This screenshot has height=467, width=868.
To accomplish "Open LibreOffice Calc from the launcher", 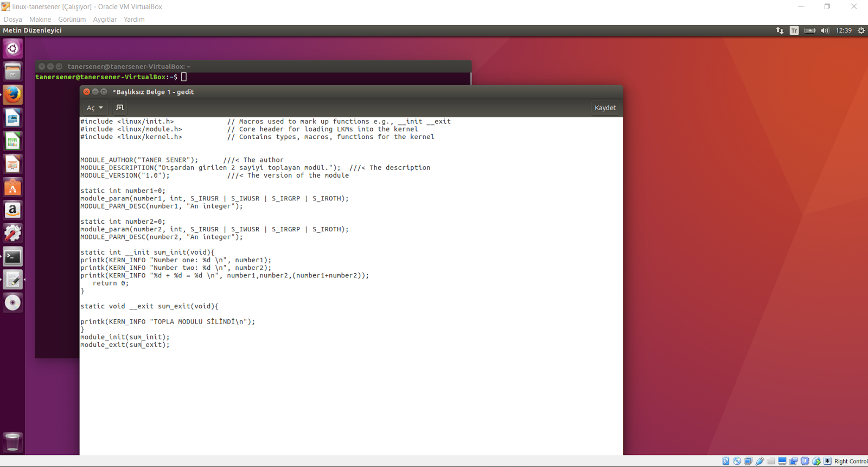I will (12, 141).
